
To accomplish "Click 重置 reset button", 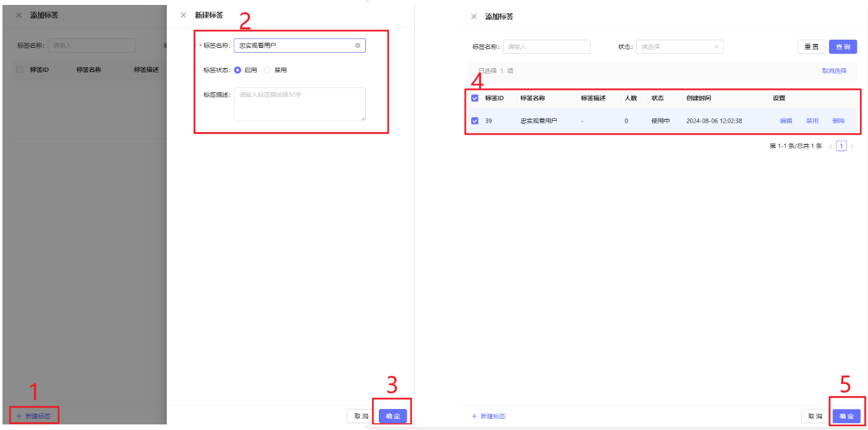I will 811,46.
